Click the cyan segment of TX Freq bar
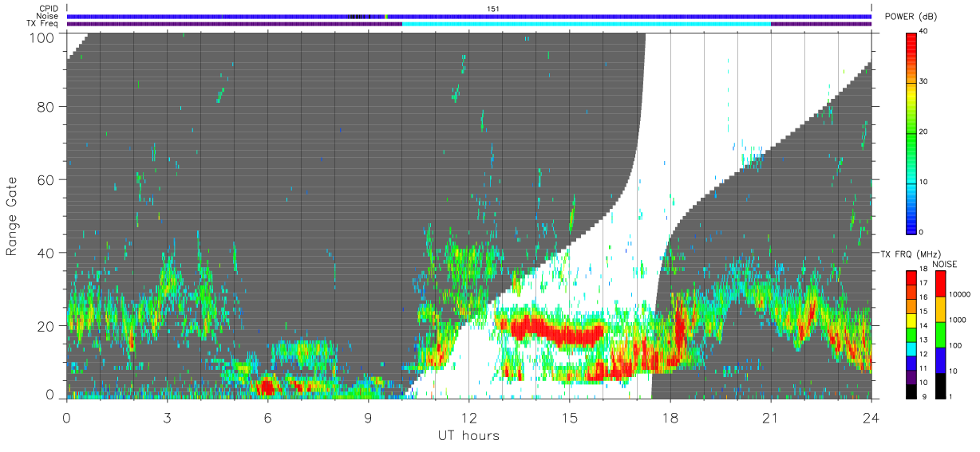 click(x=587, y=24)
